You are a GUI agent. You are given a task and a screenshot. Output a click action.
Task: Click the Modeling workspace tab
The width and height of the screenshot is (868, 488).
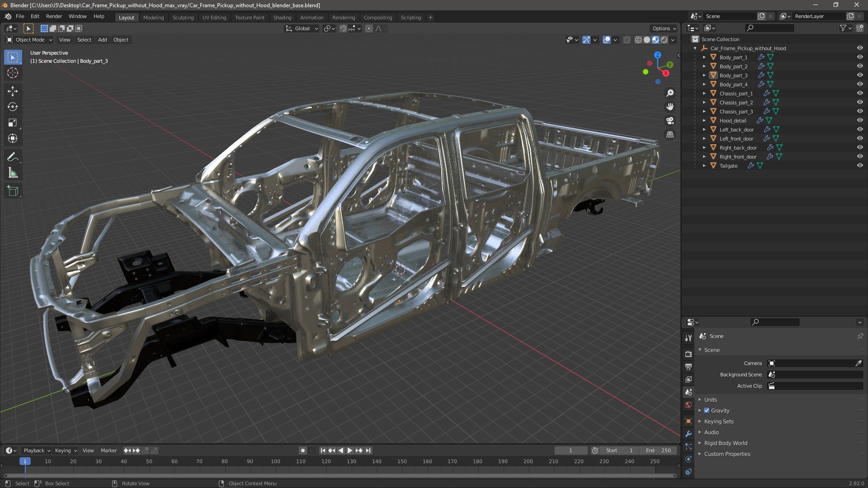[x=153, y=17]
